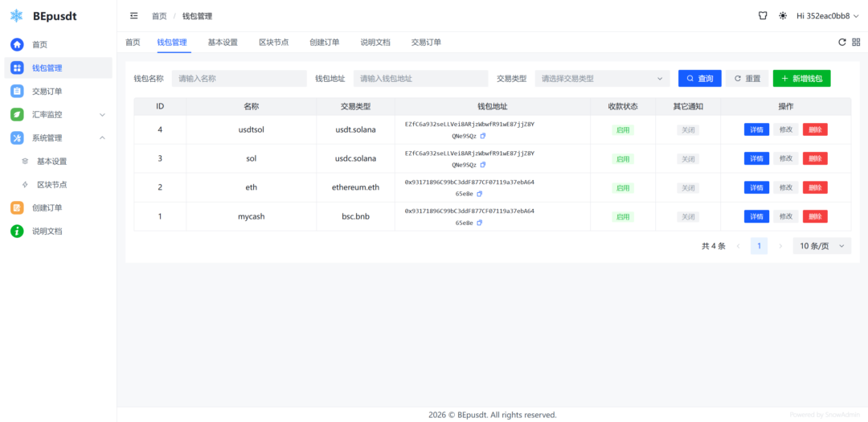The width and height of the screenshot is (868, 422).
Task: Expand the 汇率监控 menu chevron
Action: [102, 115]
